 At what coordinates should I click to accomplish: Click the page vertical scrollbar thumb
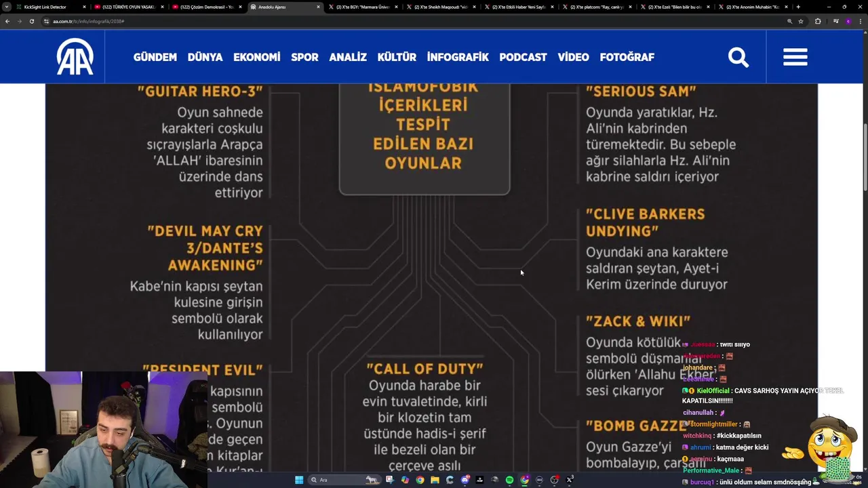[x=865, y=158]
